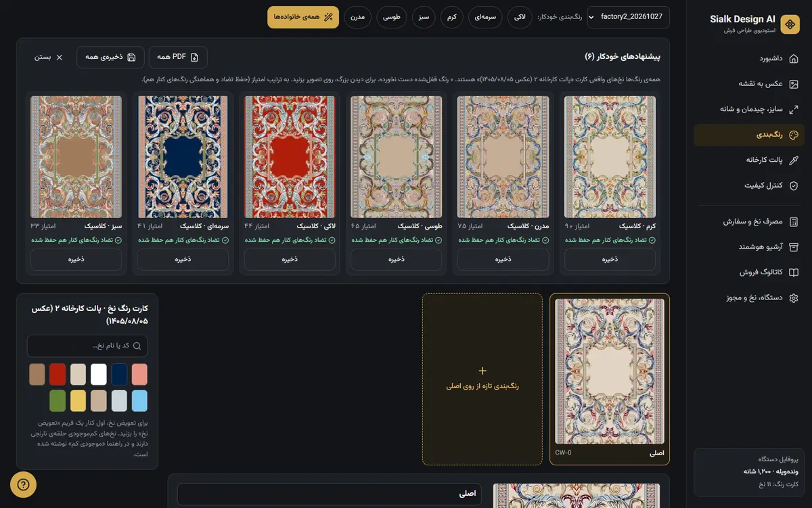Viewport: 812px width, 508px height.
Task: Pick the navy blue yarn swatch
Action: pos(119,374)
